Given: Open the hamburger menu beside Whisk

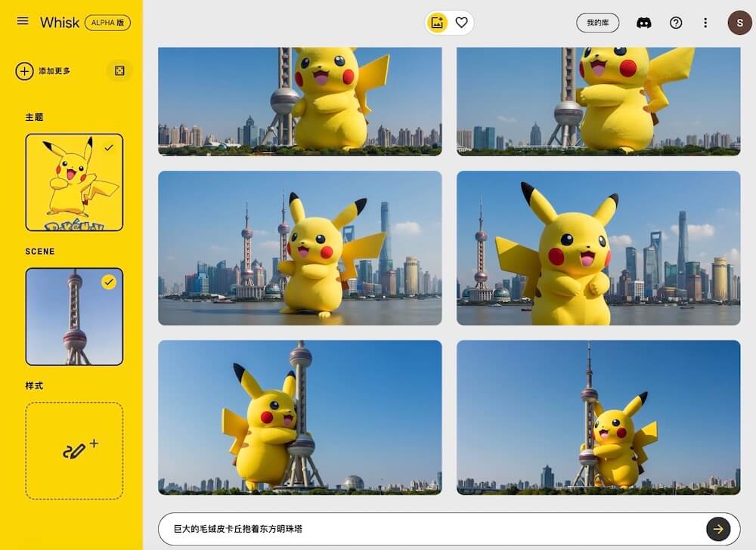Looking at the screenshot, I should point(23,21).
